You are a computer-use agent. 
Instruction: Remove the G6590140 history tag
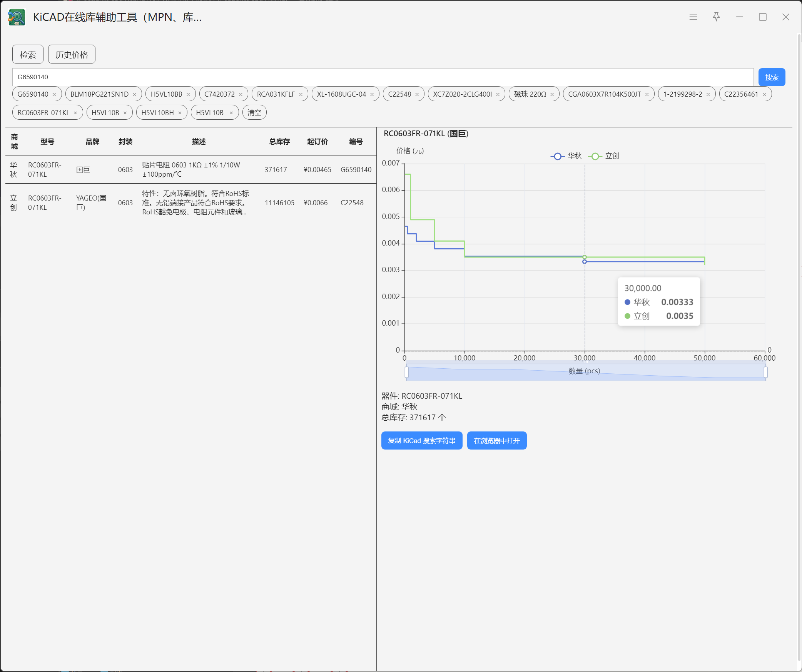point(54,95)
